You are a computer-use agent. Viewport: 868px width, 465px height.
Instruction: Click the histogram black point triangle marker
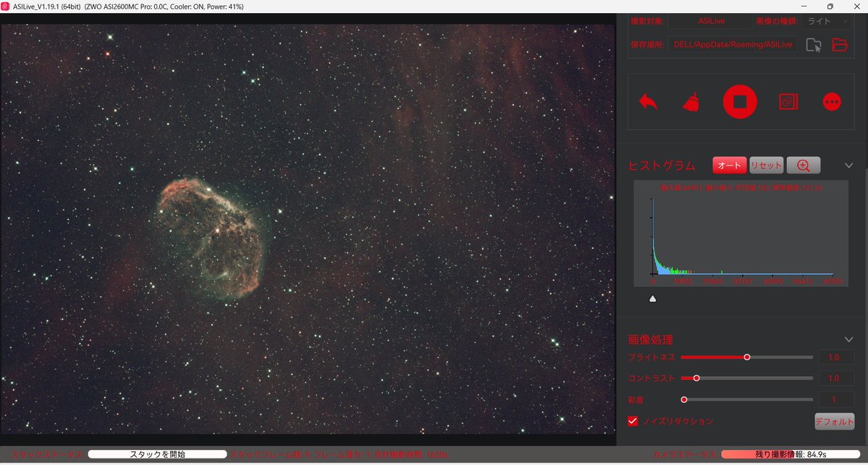point(653,299)
